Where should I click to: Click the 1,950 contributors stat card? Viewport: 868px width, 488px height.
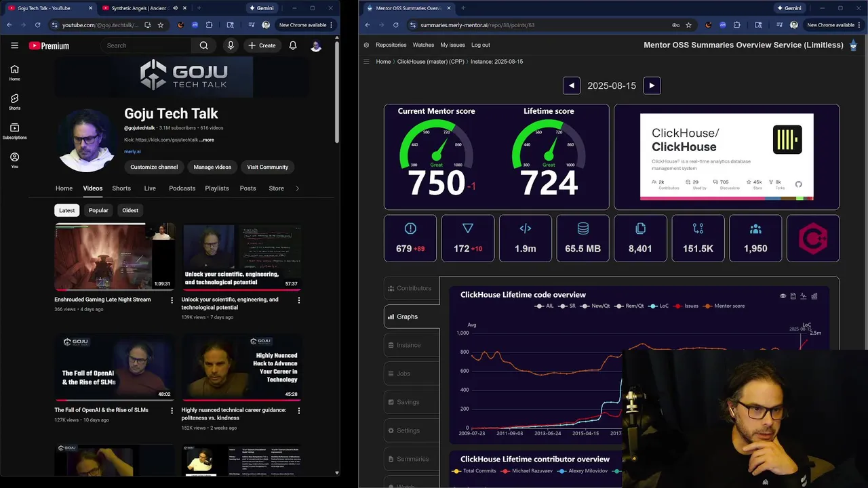coord(755,239)
